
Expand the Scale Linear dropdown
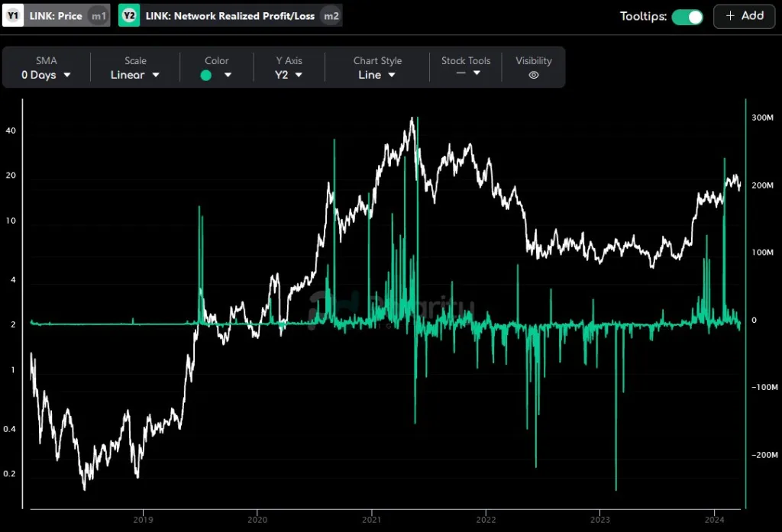135,75
